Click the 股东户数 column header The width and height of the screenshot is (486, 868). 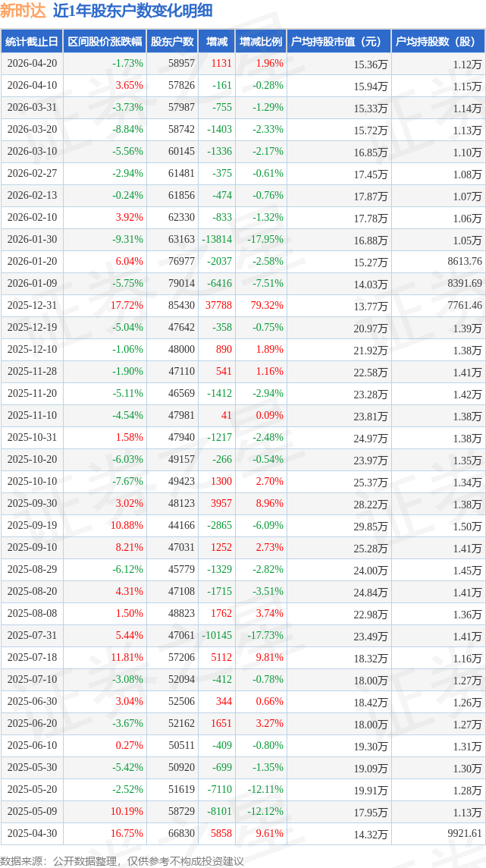pyautogui.click(x=173, y=42)
